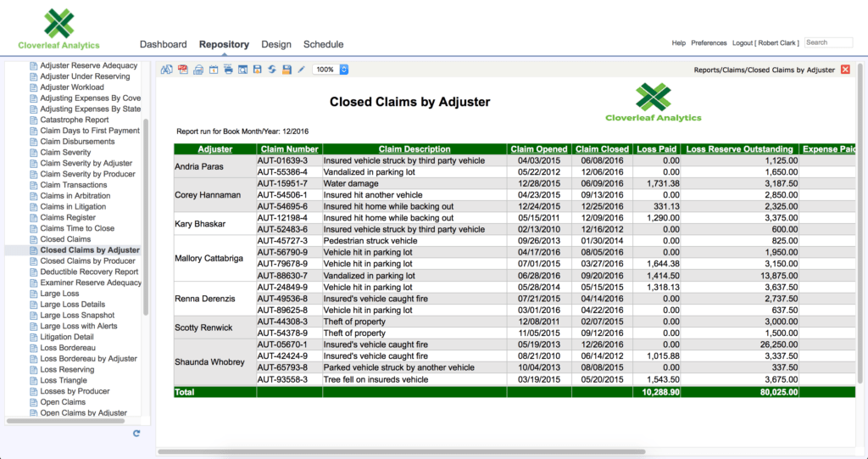Click the binoculars find icon in report toolbar
868x459 pixels.
[167, 70]
